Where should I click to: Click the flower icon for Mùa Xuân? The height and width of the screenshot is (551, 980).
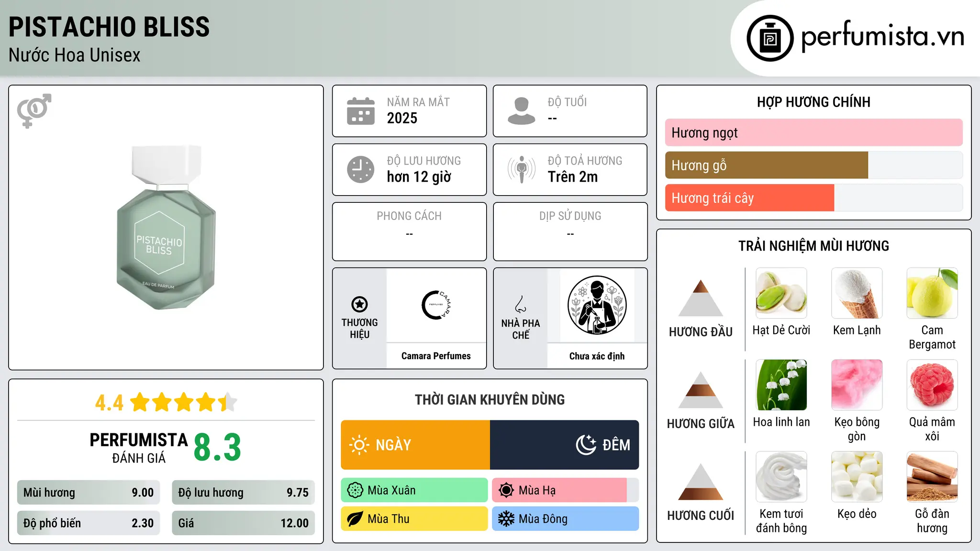click(x=355, y=490)
